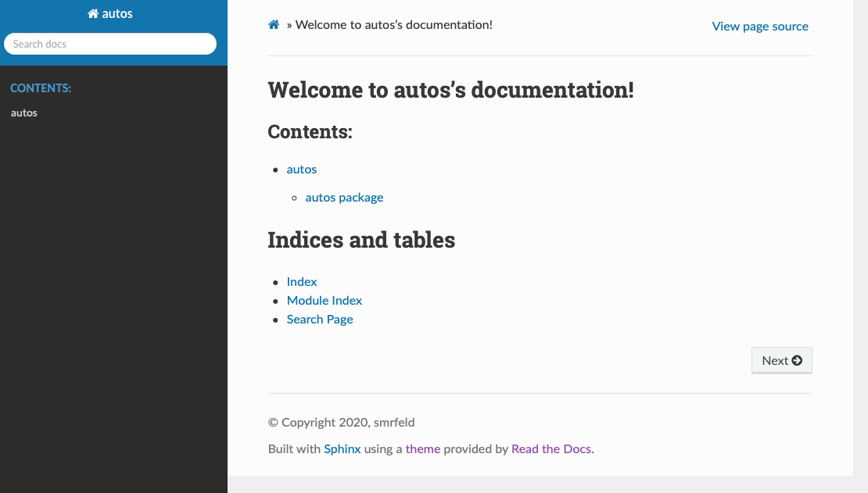The image size is (868, 493).
Task: Click the arrow icon on the Next button
Action: pos(797,360)
